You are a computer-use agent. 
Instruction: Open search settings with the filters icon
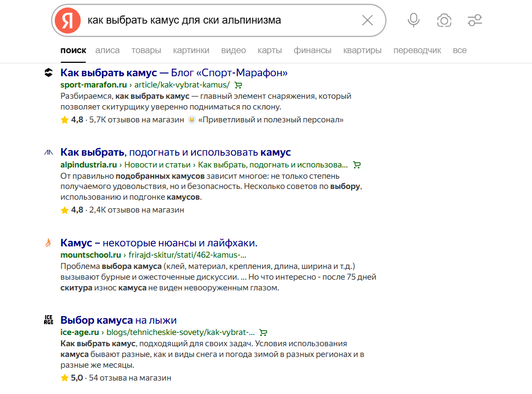[475, 20]
